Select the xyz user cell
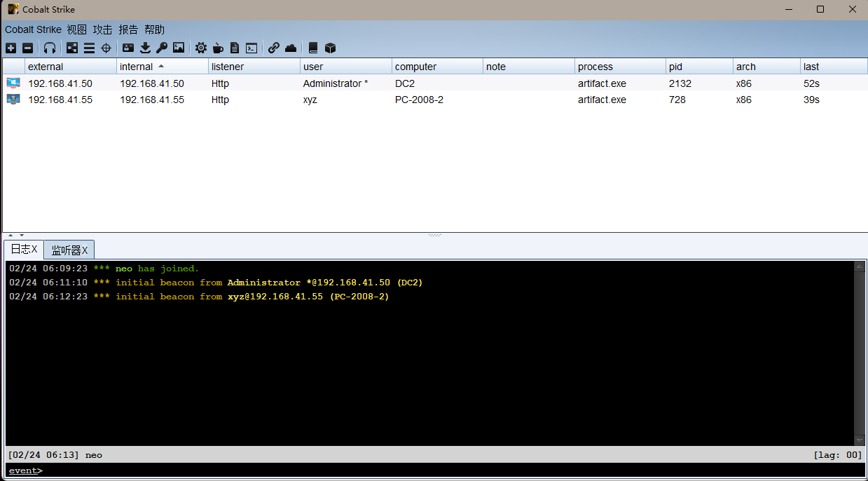 pyautogui.click(x=346, y=100)
